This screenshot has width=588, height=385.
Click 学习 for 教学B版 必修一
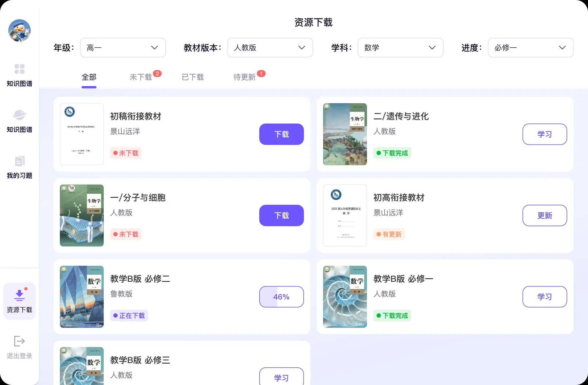click(x=545, y=297)
